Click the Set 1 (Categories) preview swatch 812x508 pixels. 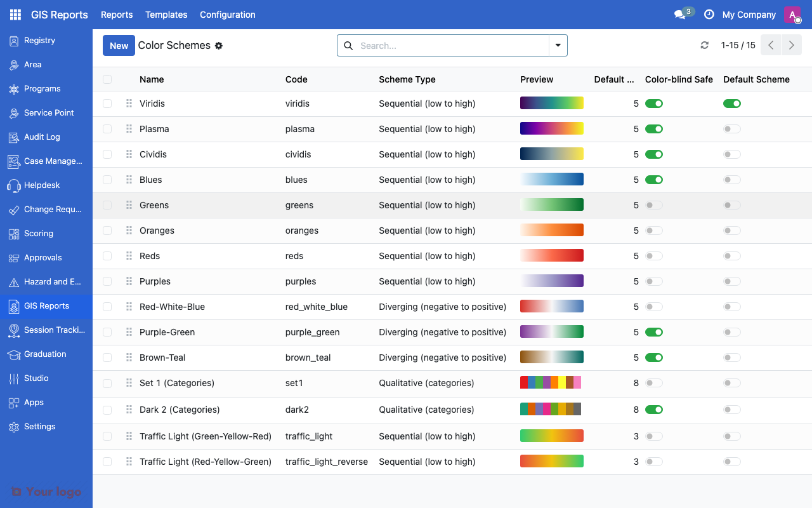pyautogui.click(x=551, y=382)
